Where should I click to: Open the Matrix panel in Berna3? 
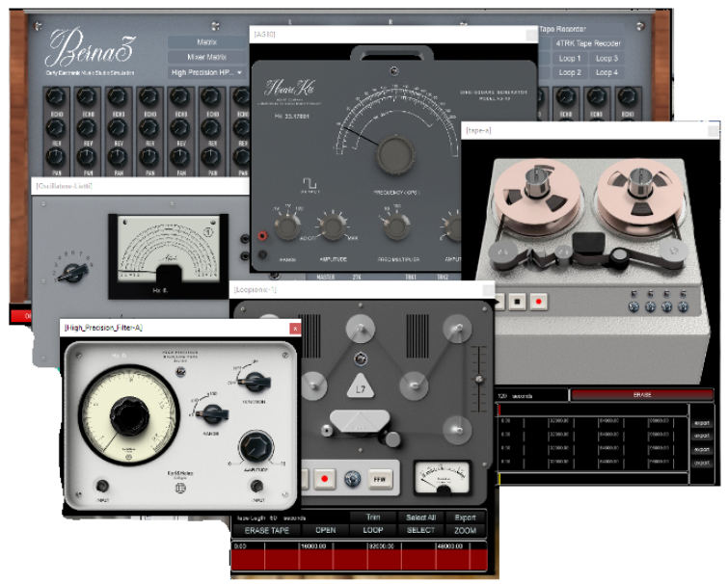tap(206, 42)
